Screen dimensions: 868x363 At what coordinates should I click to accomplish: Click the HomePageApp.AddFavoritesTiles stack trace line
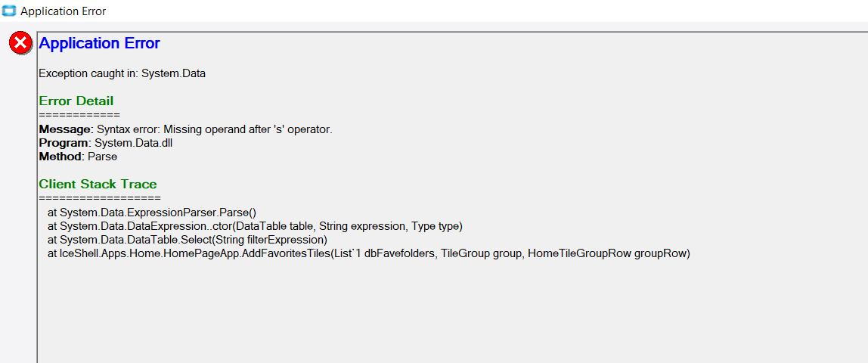(369, 253)
